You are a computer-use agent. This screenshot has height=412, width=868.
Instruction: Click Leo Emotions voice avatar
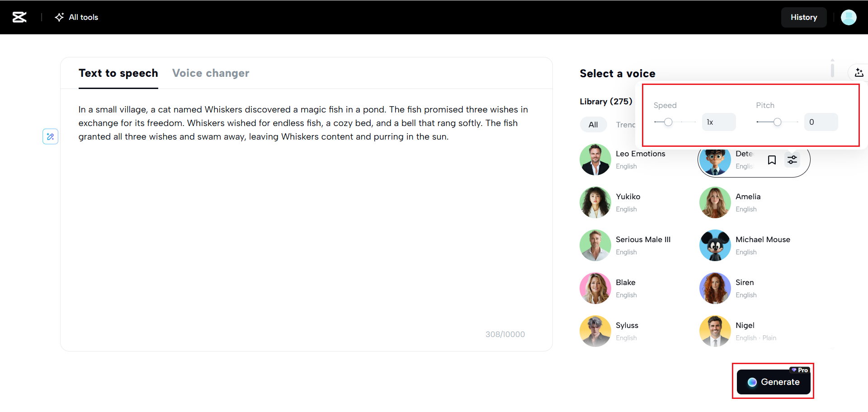[x=595, y=159]
